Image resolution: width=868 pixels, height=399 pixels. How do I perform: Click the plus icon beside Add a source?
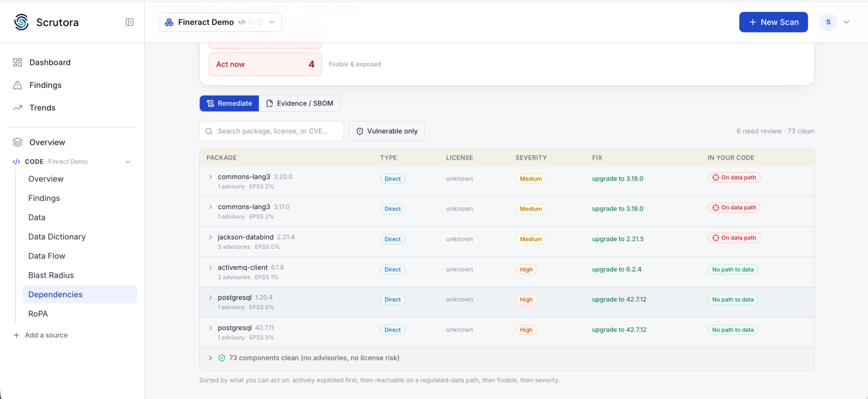(x=16, y=335)
